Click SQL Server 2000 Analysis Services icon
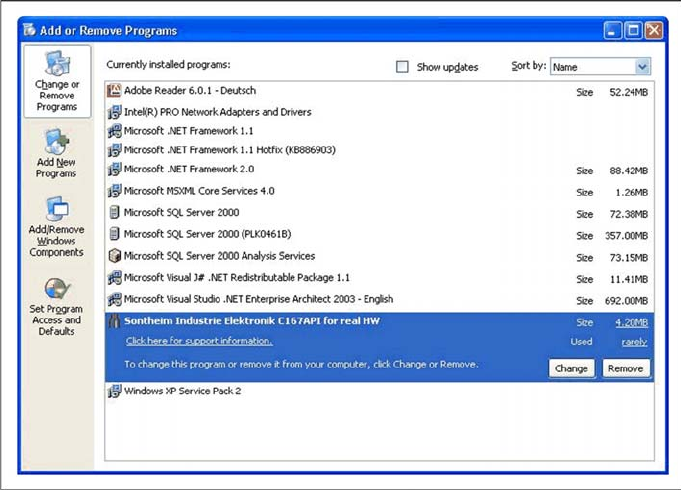Viewport: 681px width, 490px height. pyautogui.click(x=114, y=256)
